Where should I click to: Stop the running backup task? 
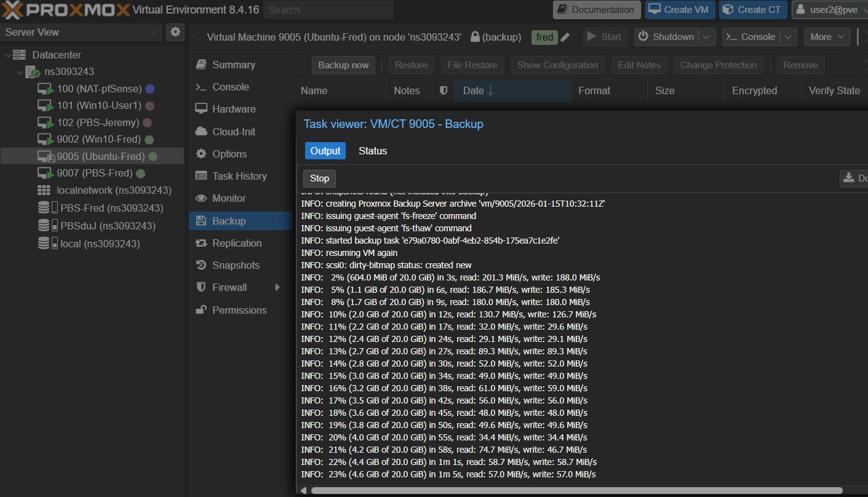click(319, 178)
